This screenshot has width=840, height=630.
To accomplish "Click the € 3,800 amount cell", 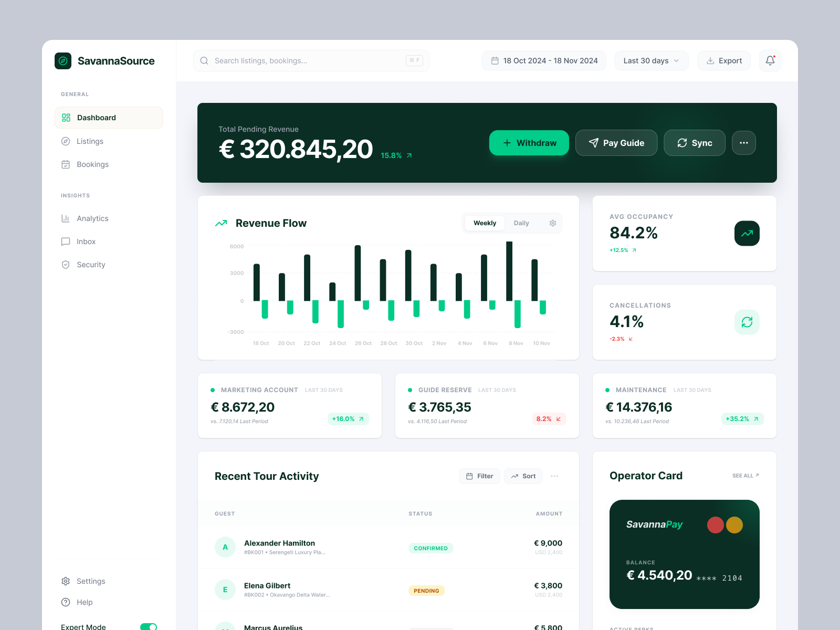I will point(548,586).
